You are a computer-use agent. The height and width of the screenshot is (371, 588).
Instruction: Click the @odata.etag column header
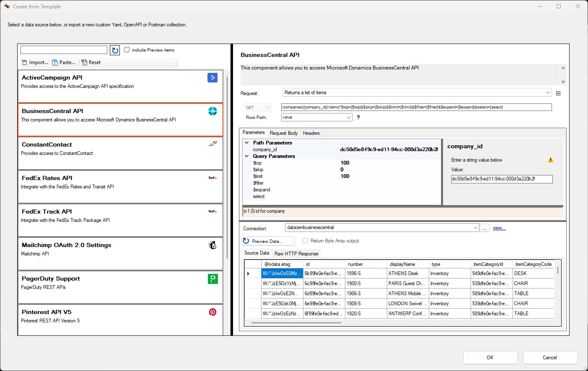282,264
